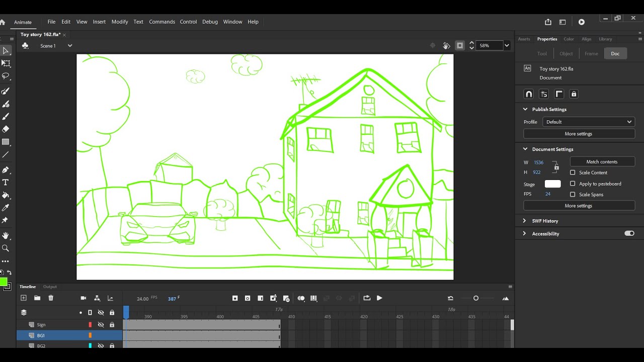Click the layer parenting view icon

pos(97,298)
